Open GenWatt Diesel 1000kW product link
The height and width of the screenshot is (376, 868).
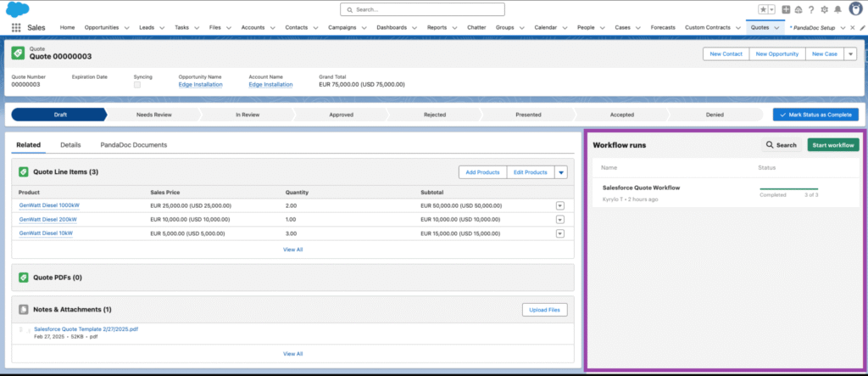coord(49,205)
